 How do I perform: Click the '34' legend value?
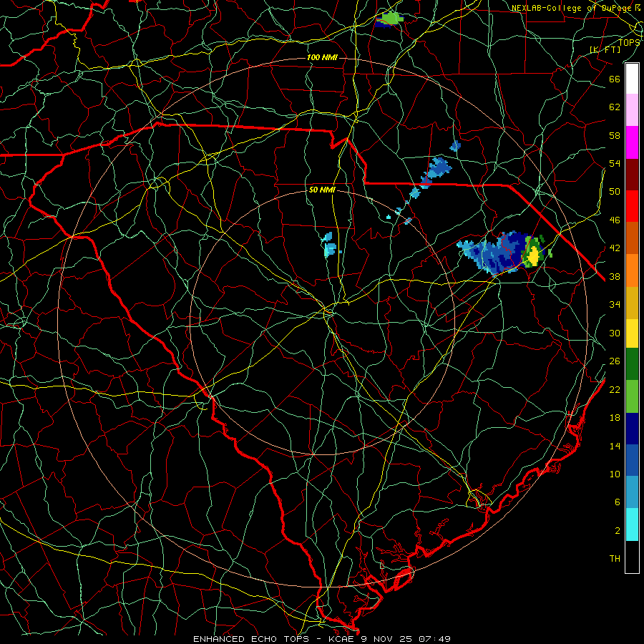pos(615,305)
